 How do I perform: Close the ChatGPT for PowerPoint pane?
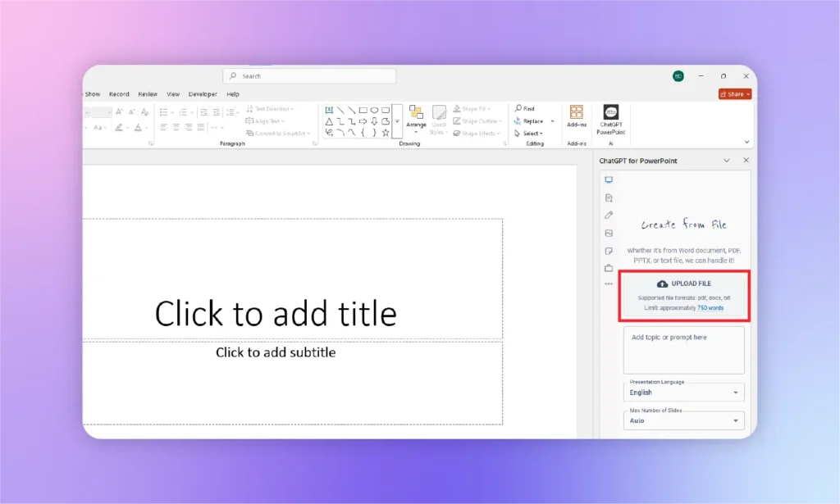[746, 160]
